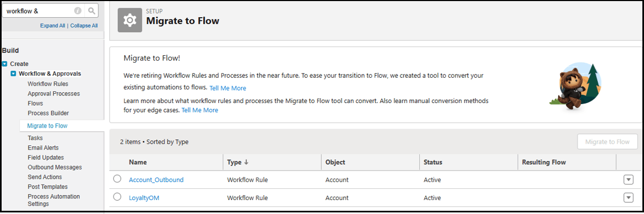Open Process Automation Settings in the sidebar
Image resolution: width=644 pixels, height=214 pixels.
point(54,200)
